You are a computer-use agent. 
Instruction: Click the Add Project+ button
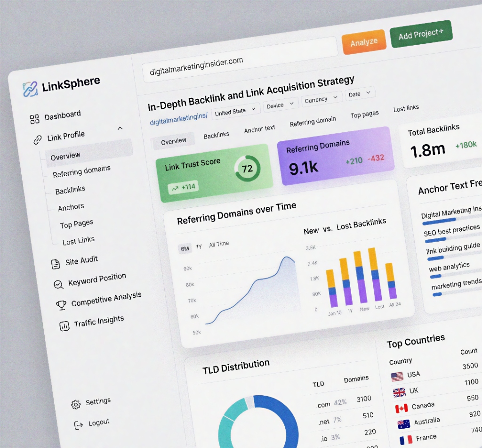tap(421, 34)
